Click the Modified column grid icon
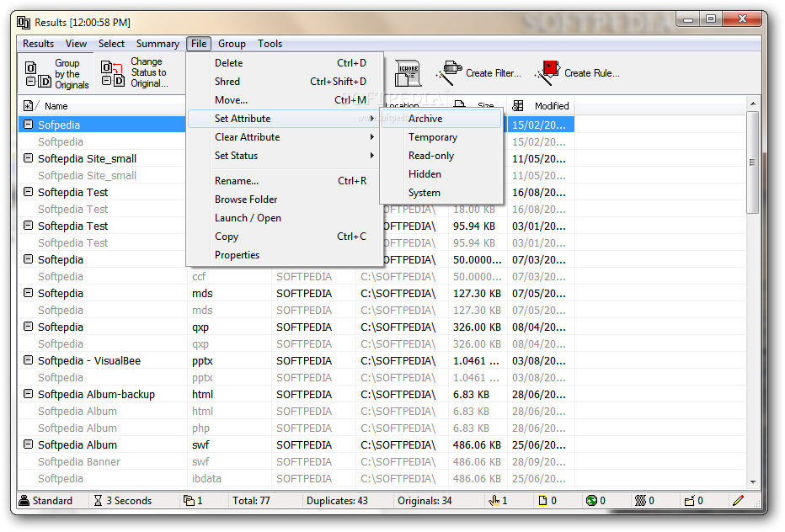This screenshot has width=785, height=532. tap(518, 105)
